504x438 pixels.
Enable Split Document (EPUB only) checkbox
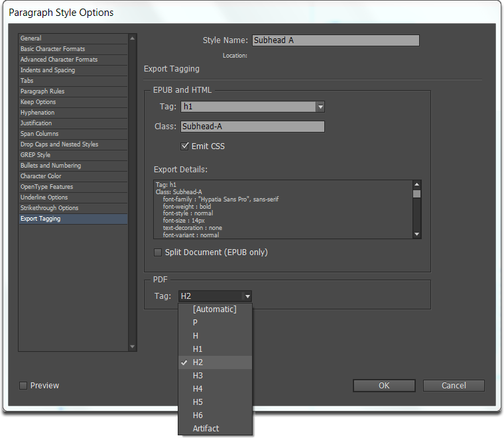pyautogui.click(x=158, y=252)
